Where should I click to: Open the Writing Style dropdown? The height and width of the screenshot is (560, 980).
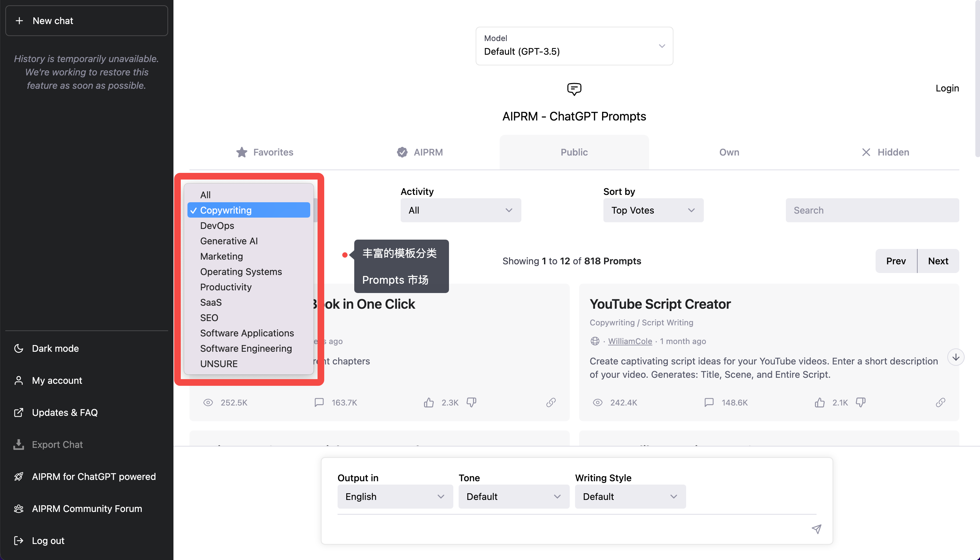630,497
